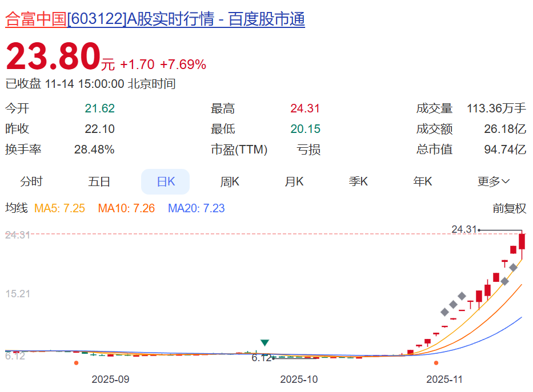Reselect the active 日K tab
Image resolution: width=533 pixels, height=392 pixels.
click(165, 181)
